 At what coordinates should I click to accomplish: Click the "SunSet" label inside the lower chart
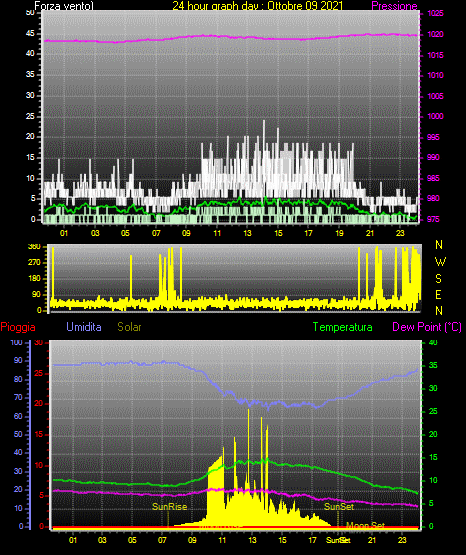click(x=339, y=507)
